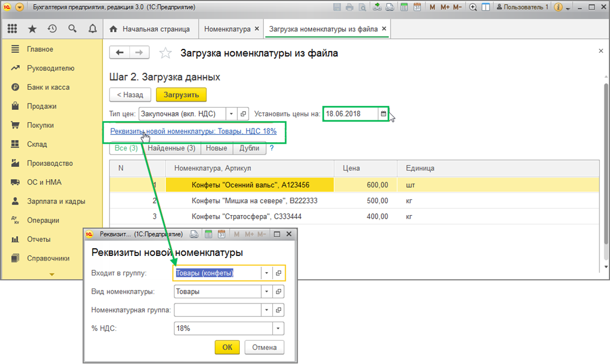This screenshot has width=610, height=364.
Task: Go back with the left arrow button
Action: click(119, 52)
